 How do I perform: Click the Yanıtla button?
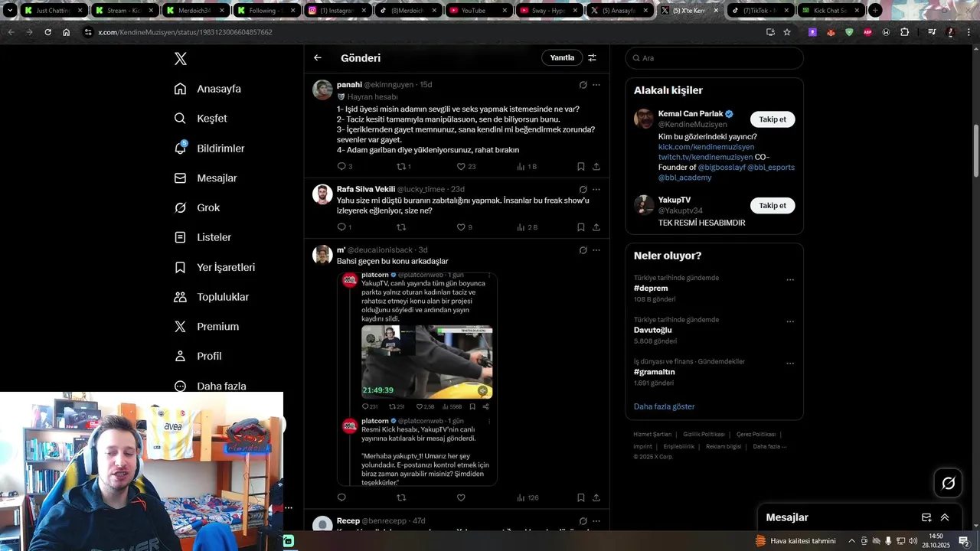562,57
